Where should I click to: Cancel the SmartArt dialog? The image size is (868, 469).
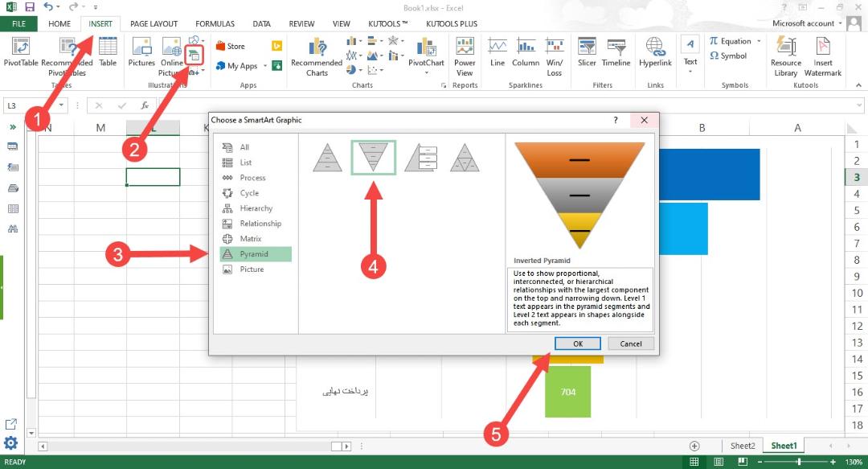pos(631,344)
